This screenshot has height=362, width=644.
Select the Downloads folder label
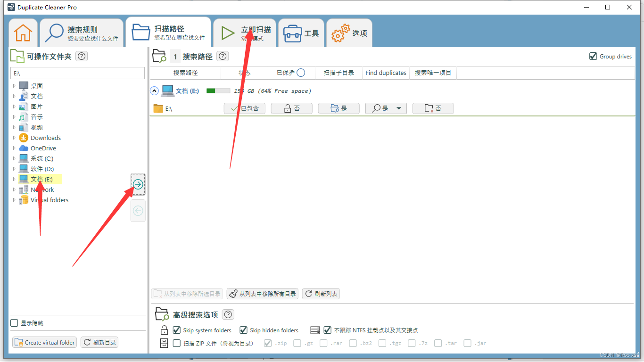coord(46,138)
